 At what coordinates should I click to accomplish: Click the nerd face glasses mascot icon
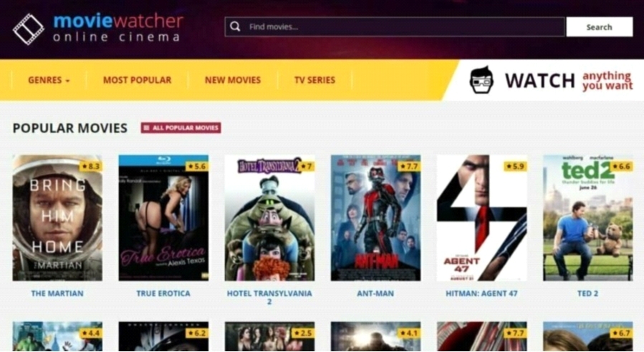(x=481, y=79)
